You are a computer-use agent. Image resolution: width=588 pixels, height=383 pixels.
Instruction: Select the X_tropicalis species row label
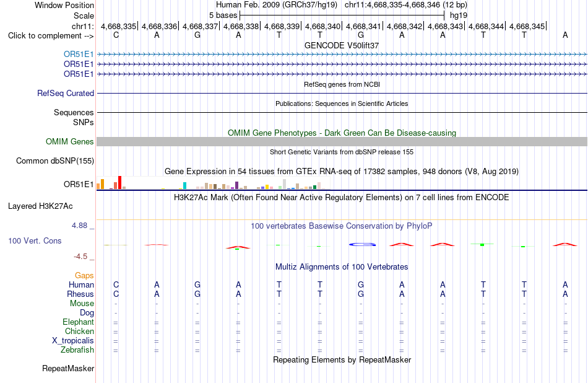tap(73, 341)
